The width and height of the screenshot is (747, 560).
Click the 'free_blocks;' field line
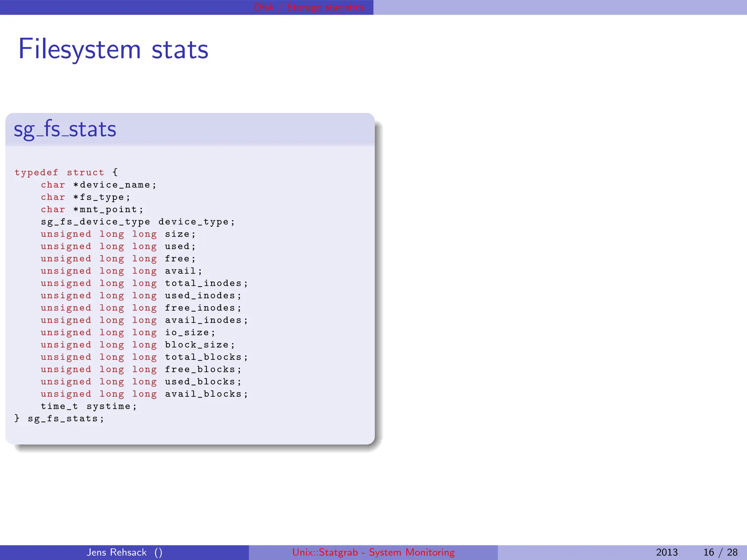click(141, 369)
